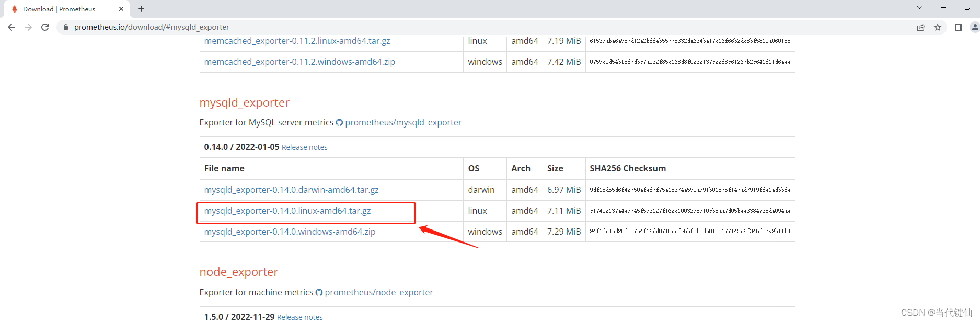Click the windows OS cell in mysqld_exporter table
Viewport: 980px width, 322px height.
pyautogui.click(x=485, y=232)
